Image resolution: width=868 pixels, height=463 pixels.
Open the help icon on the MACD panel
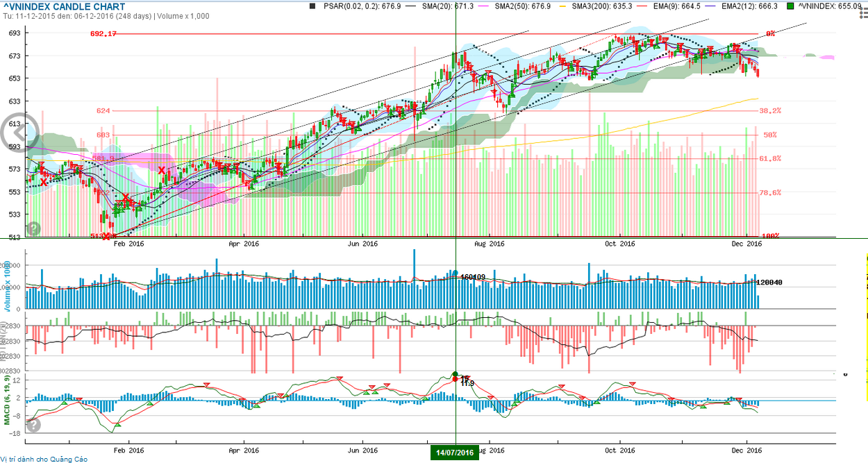coord(33,425)
